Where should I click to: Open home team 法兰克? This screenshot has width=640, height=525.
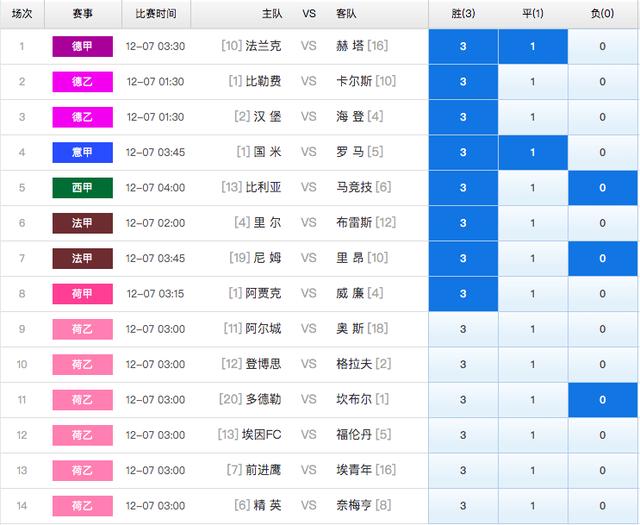click(263, 46)
